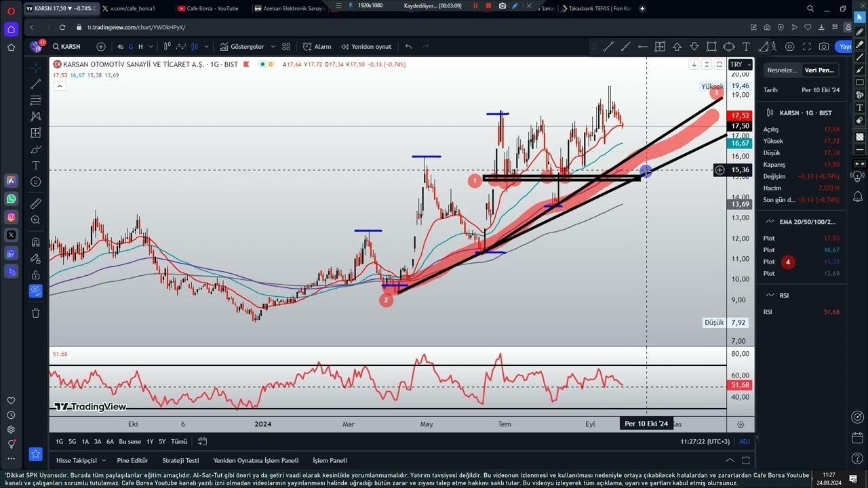Viewport: 868px width, 488px height.
Task: Open time axis settings gear
Action: [741, 424]
